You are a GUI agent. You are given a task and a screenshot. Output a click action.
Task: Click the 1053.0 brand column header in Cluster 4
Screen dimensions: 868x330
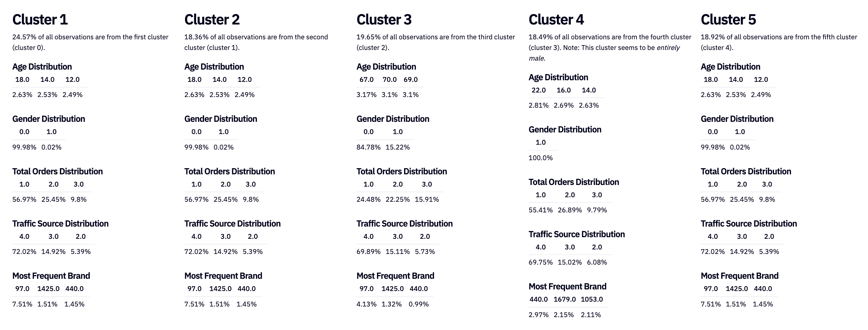pyautogui.click(x=592, y=299)
